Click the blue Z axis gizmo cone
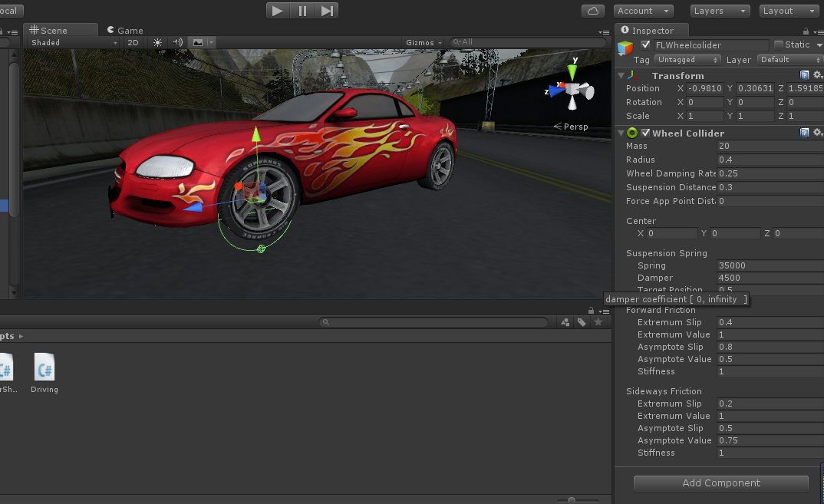824x504 pixels. (556, 91)
